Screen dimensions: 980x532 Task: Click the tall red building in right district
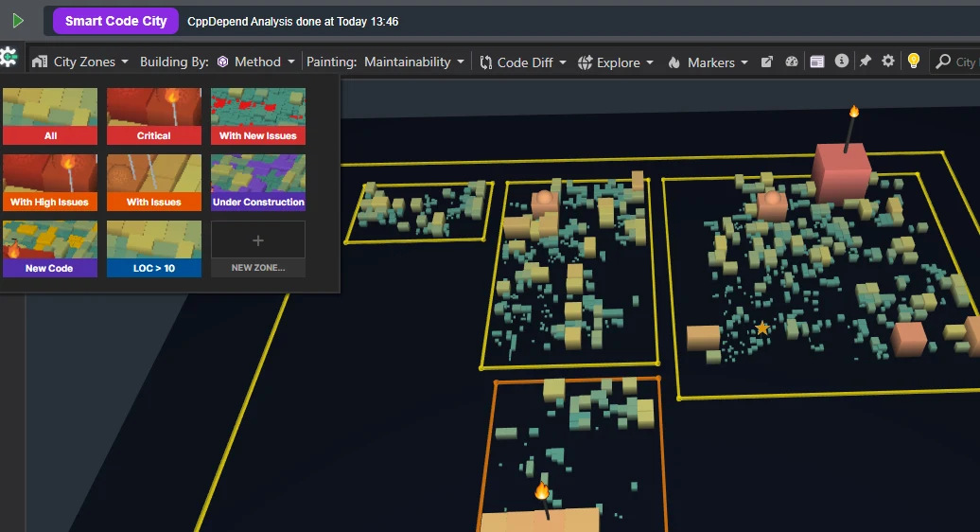(842, 172)
